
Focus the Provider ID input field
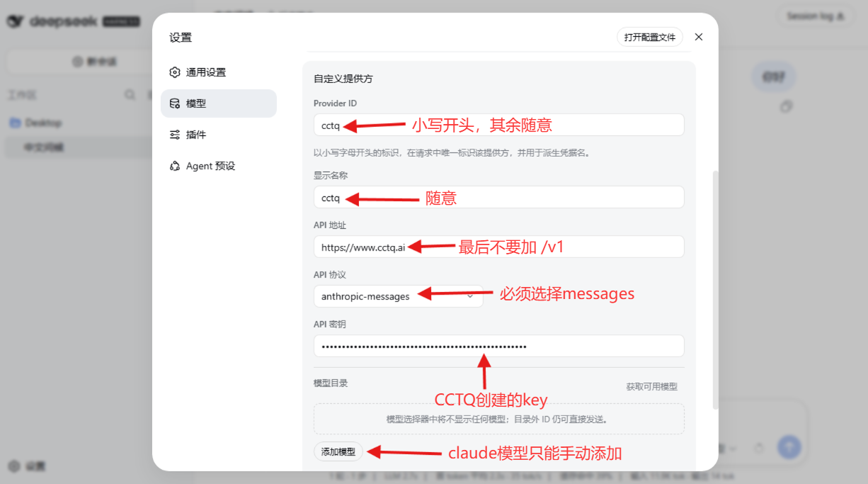tap(499, 125)
